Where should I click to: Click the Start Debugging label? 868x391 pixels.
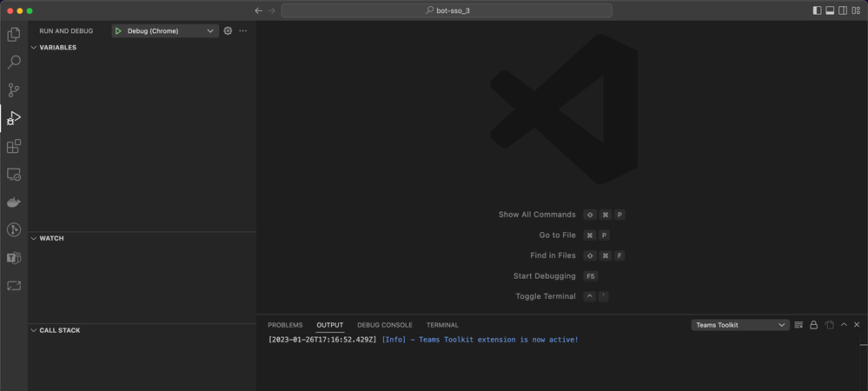545,275
